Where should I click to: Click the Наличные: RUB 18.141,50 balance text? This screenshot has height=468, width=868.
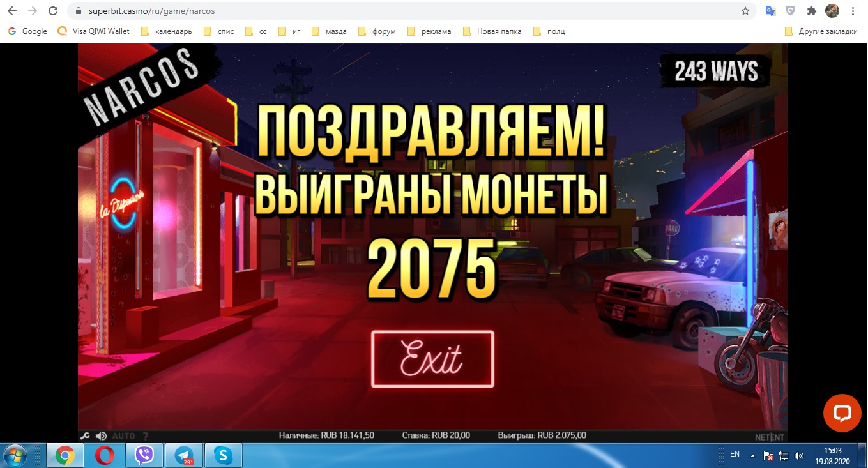click(x=326, y=435)
